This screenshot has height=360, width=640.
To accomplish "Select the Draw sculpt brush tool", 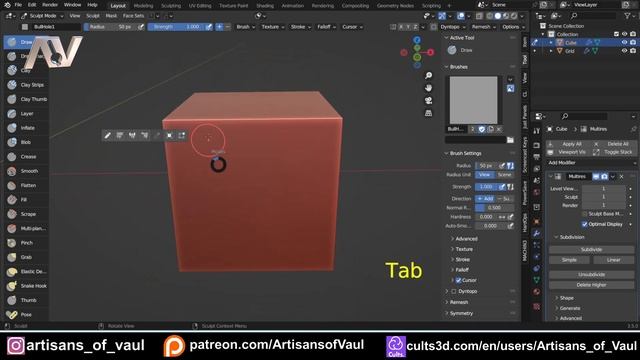I will (x=25, y=42).
